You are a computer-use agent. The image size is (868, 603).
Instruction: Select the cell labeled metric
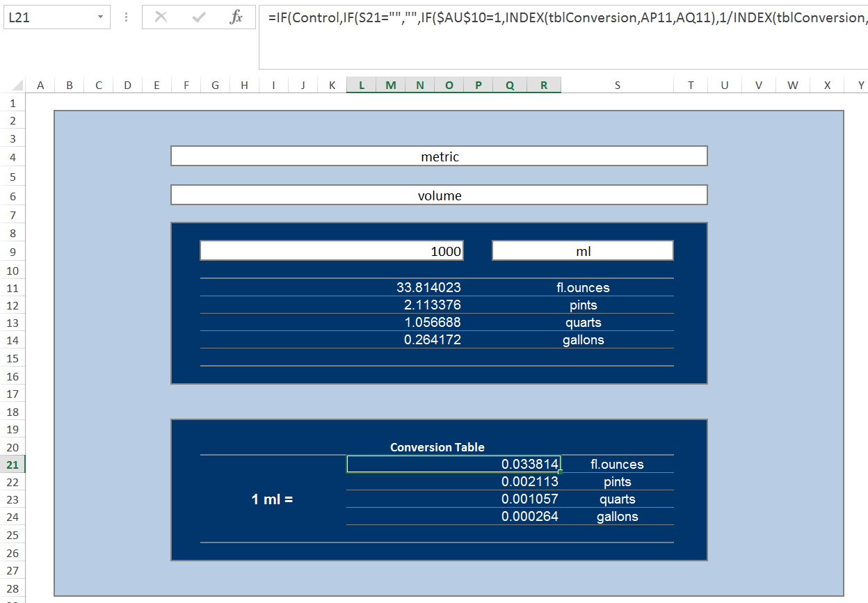(439, 156)
